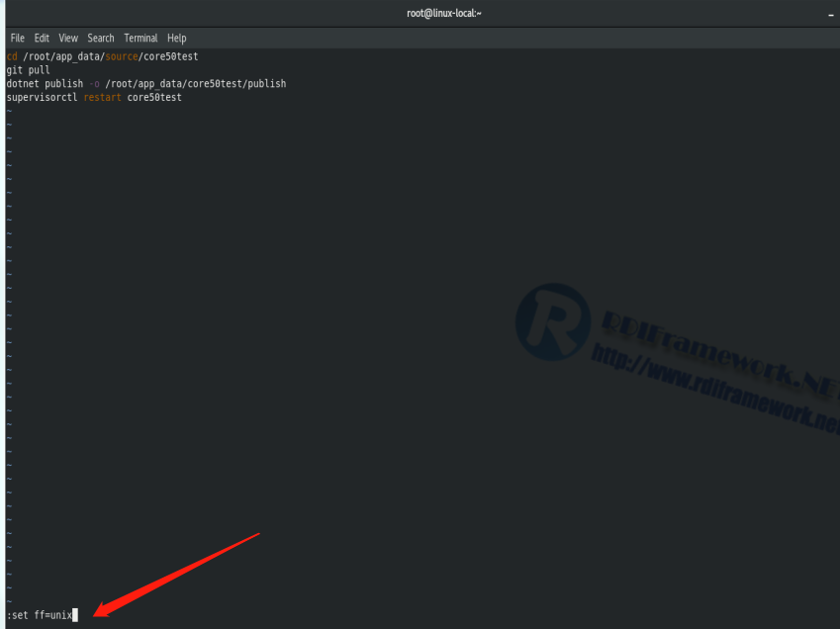The height and width of the screenshot is (629, 840).
Task: Open the Search menu
Action: [x=101, y=38]
